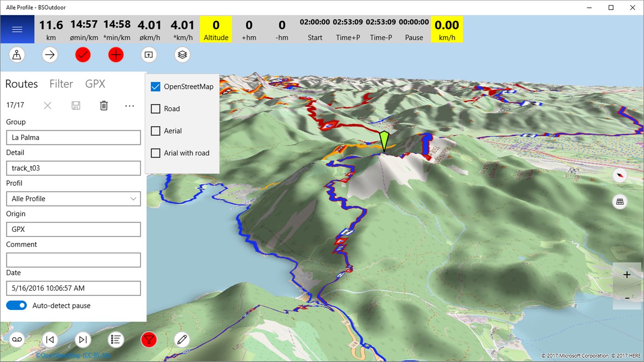This screenshot has width=644, height=362.
Task: Click the Detail field track_t03
Action: tap(73, 168)
